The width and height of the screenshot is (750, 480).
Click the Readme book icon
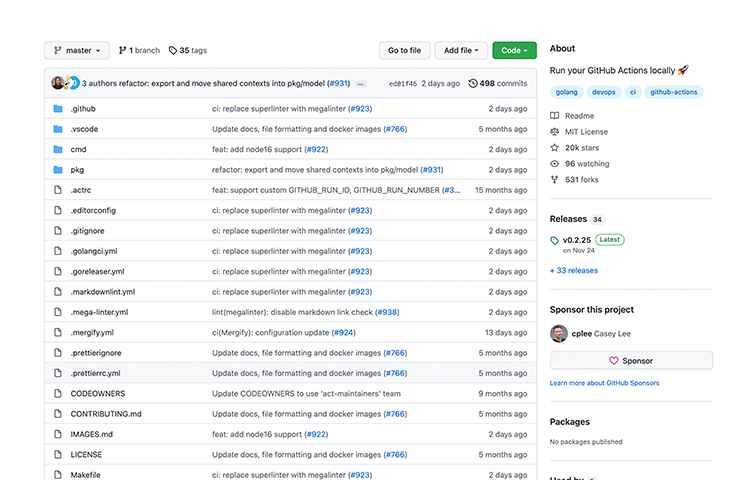pyautogui.click(x=554, y=116)
